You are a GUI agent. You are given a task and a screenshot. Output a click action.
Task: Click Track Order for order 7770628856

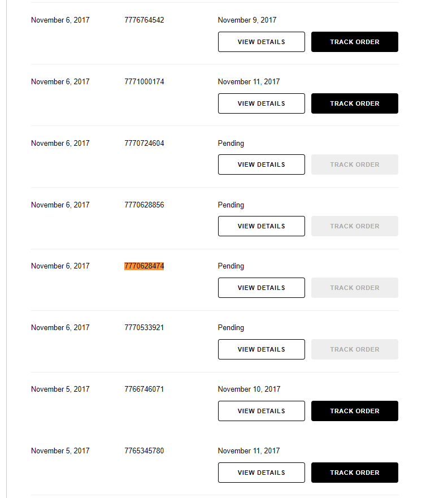[x=354, y=226]
